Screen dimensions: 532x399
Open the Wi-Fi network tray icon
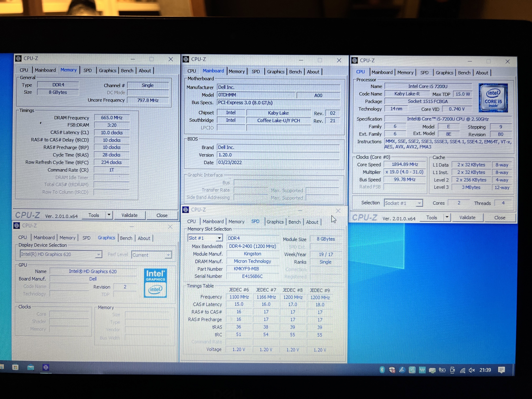pyautogui.click(x=463, y=370)
